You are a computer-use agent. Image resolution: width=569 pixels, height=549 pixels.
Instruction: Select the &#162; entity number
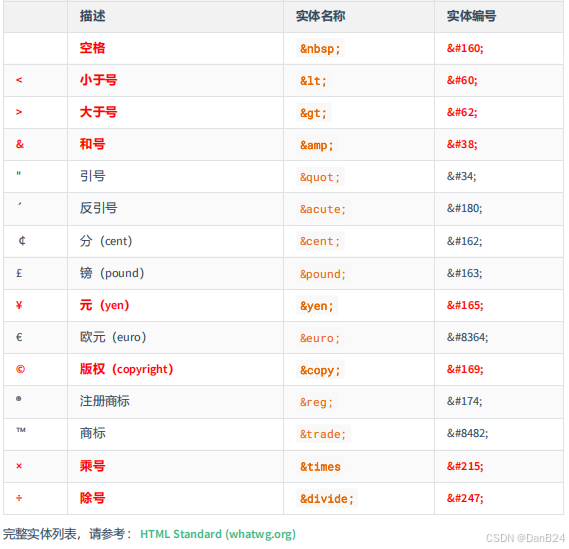pos(464,241)
